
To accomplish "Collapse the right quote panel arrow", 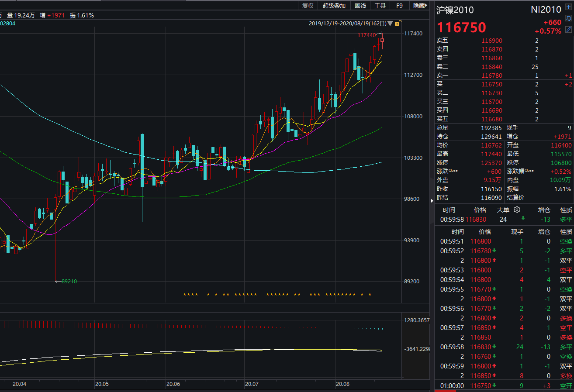I will 432,201.
